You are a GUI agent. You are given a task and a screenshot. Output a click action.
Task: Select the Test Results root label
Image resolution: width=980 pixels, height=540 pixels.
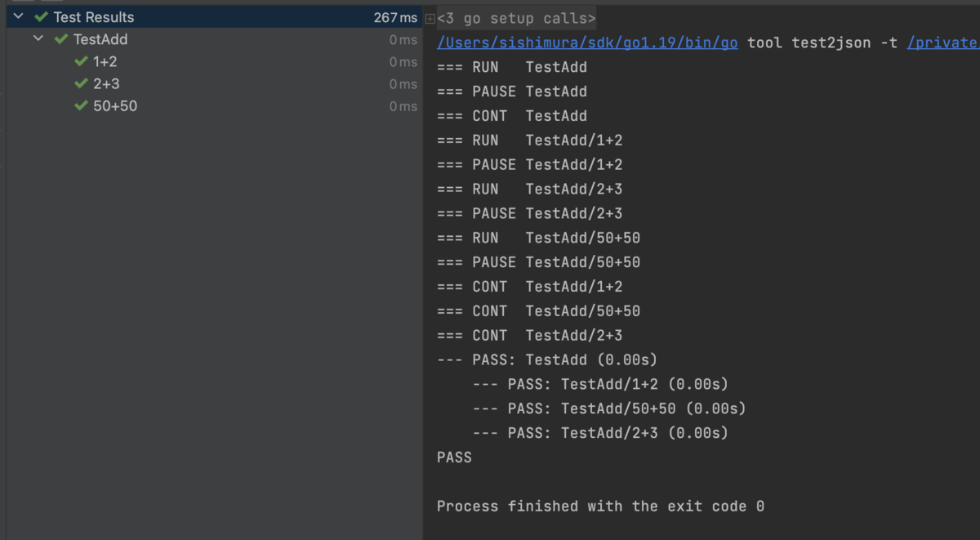pyautogui.click(x=94, y=17)
